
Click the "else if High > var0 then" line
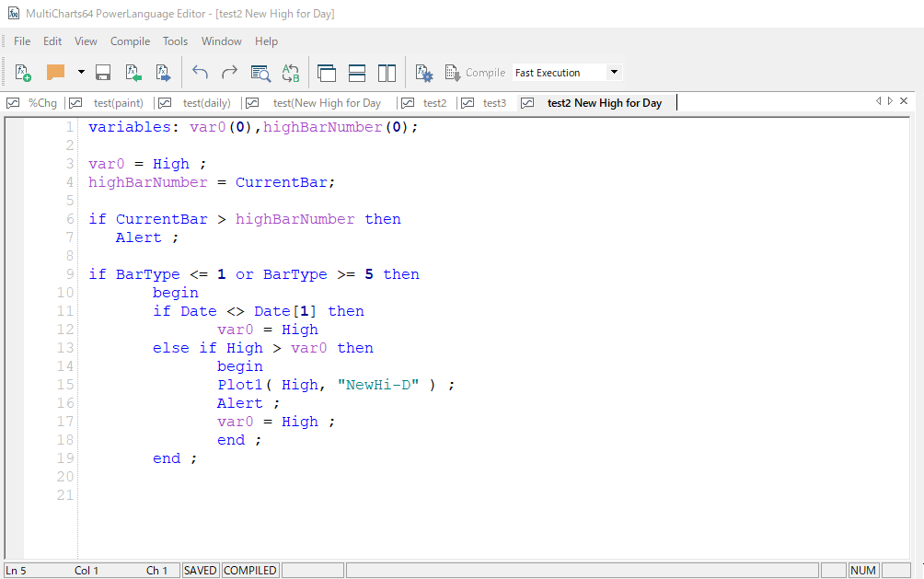coord(263,348)
